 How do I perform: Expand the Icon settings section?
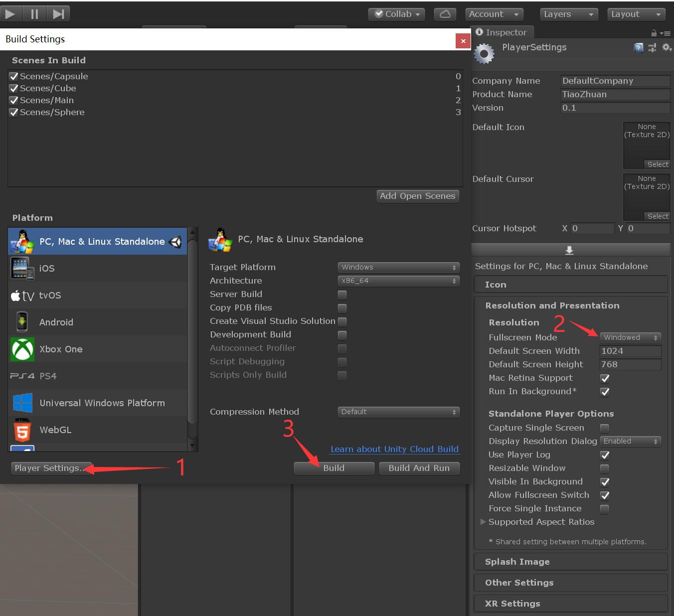[x=570, y=285]
